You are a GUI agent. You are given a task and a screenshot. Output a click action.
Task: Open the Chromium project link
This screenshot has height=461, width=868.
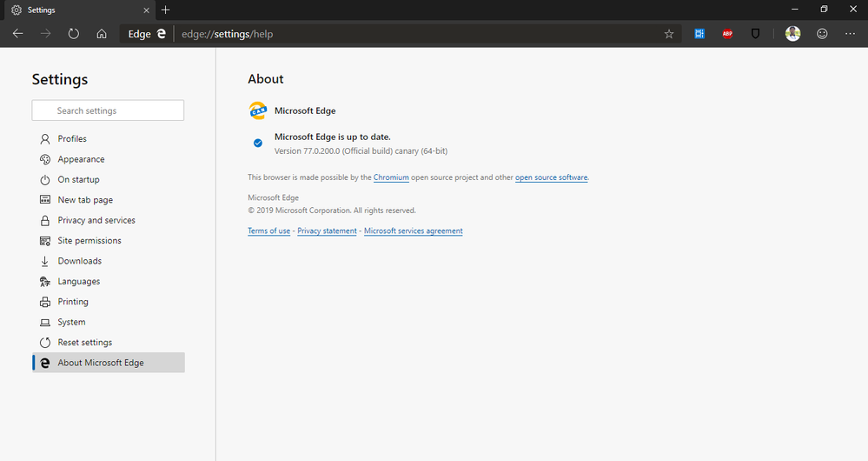pos(391,177)
